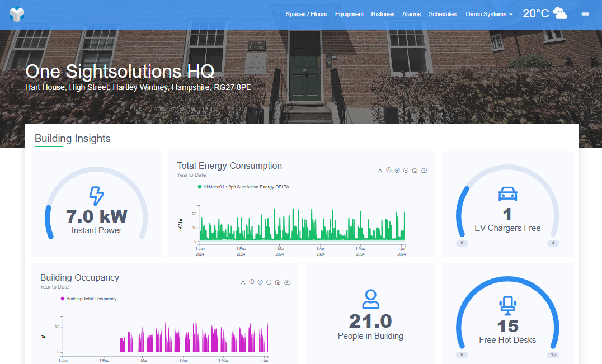Download Total Energy Consumption chart via cloud icon
602x364 pixels.
pyautogui.click(x=424, y=170)
